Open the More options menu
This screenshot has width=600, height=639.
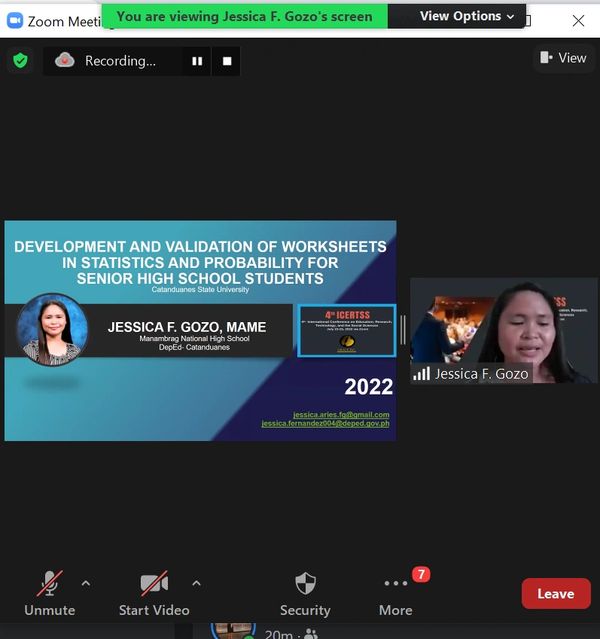396,593
